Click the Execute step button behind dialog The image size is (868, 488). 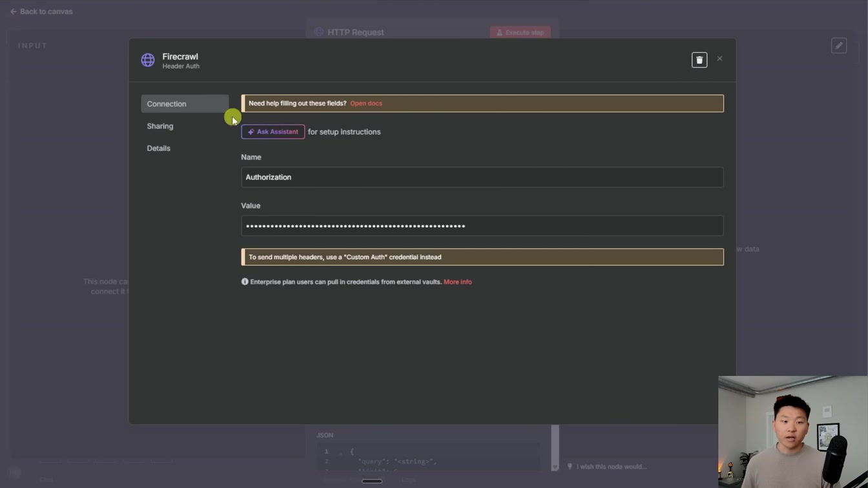(520, 32)
